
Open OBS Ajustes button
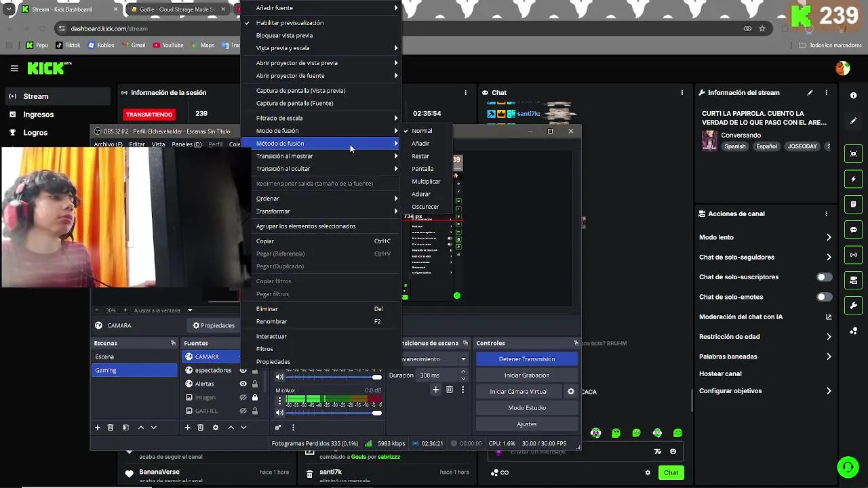pyautogui.click(x=527, y=424)
